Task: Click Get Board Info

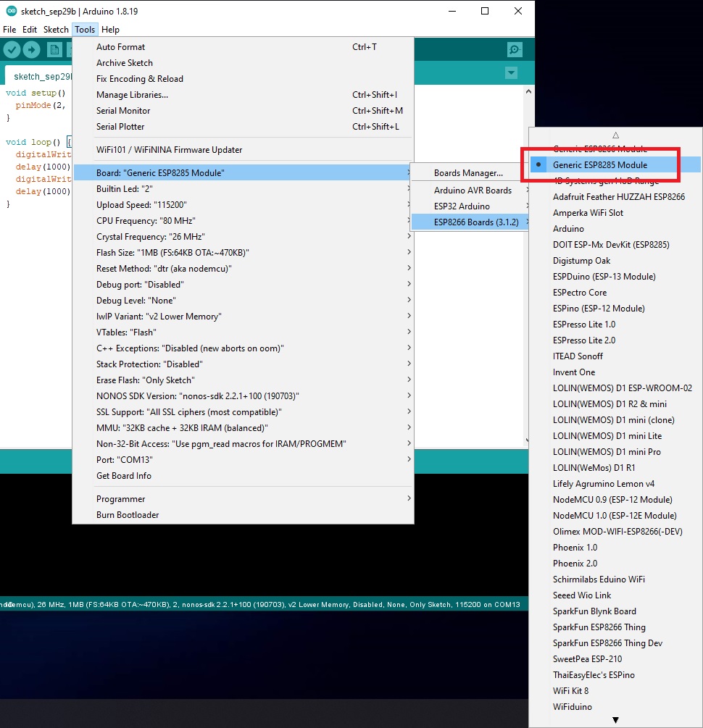Action: [x=124, y=476]
